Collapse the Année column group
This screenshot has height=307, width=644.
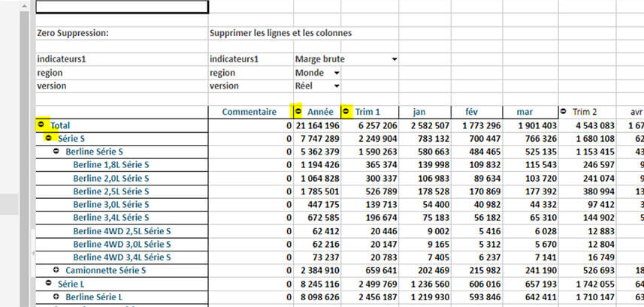coord(298,111)
